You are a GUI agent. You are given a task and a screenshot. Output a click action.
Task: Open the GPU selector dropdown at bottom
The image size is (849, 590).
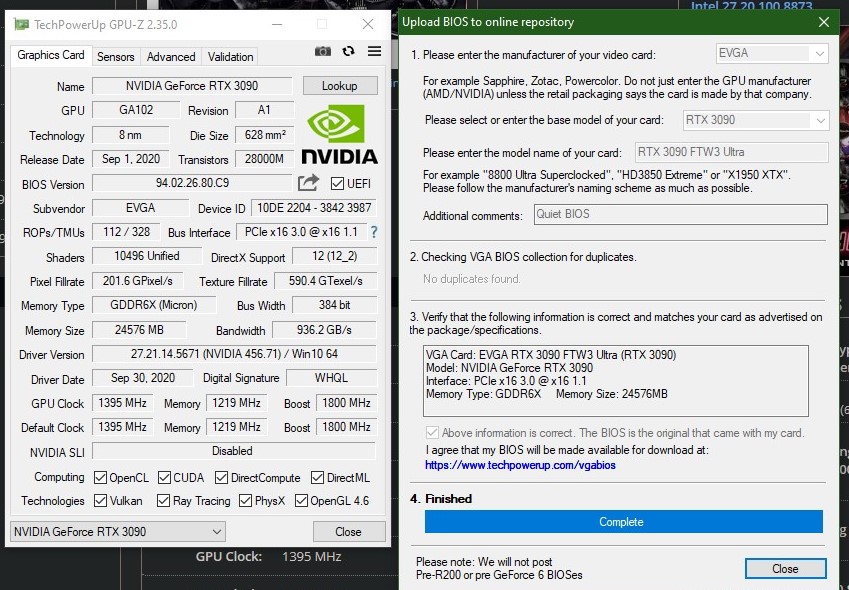pos(117,532)
